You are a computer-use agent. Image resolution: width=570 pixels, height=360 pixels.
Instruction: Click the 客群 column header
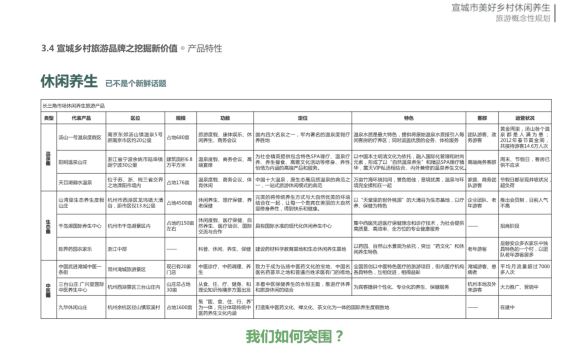coord(482,118)
